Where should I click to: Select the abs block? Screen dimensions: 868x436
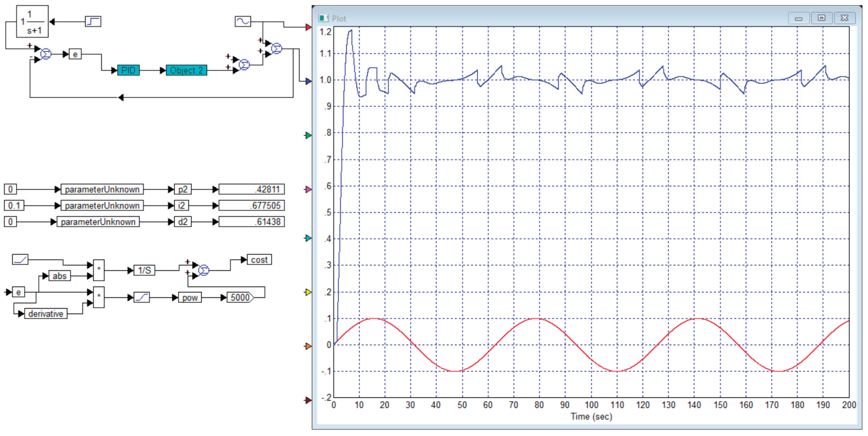click(60, 276)
